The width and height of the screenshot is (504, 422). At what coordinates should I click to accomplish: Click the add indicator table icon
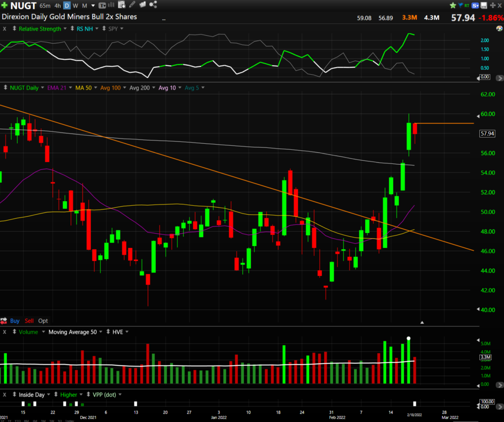[x=121, y=5]
